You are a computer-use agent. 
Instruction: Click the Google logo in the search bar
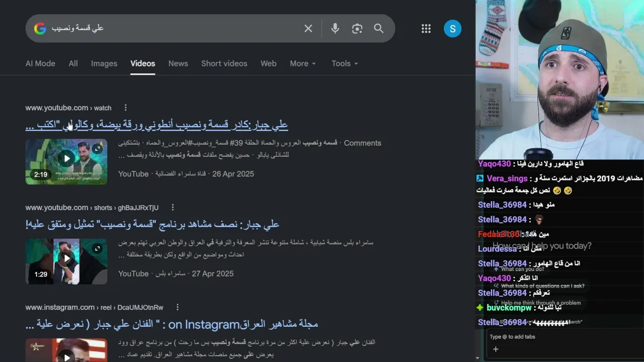click(40, 29)
